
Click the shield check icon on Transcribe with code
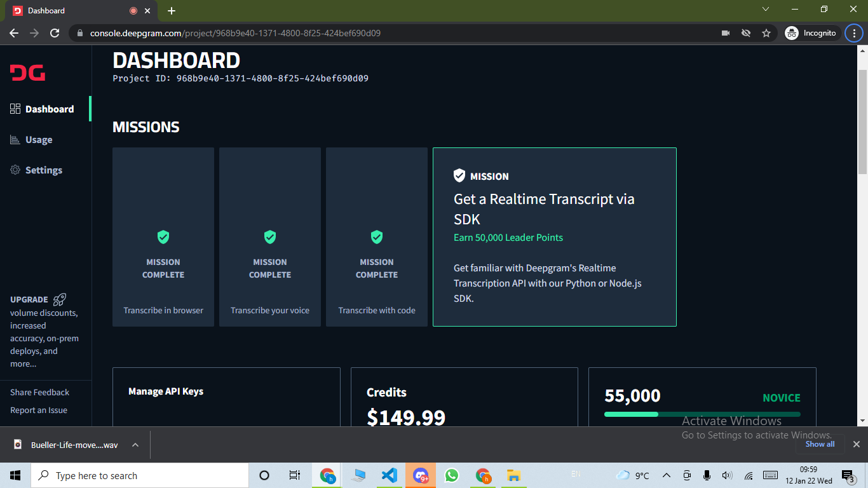point(377,237)
